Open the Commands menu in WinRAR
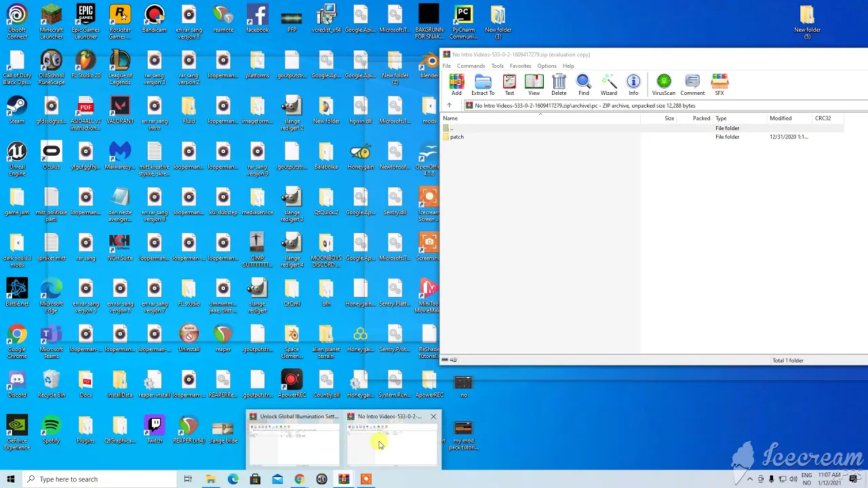868x488 pixels. pyautogui.click(x=471, y=66)
